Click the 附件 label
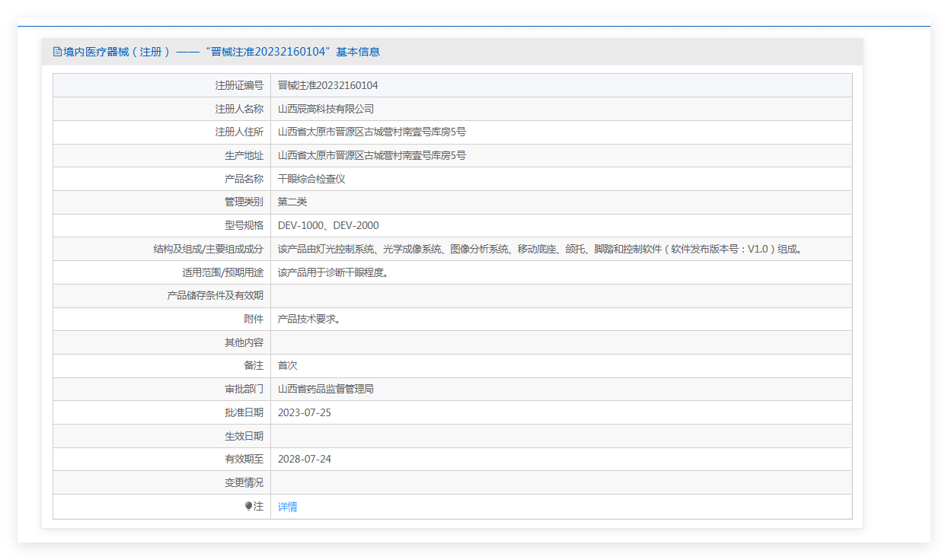This screenshot has height=560, width=948. pyautogui.click(x=254, y=320)
